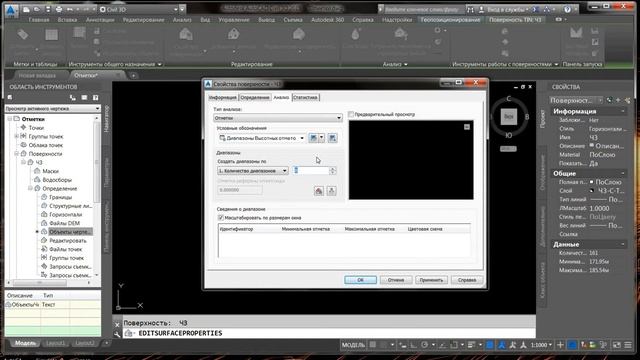The width and height of the screenshot is (640, 360).
Task: Open the Аннотации ribbon tab
Action: (x=100, y=20)
